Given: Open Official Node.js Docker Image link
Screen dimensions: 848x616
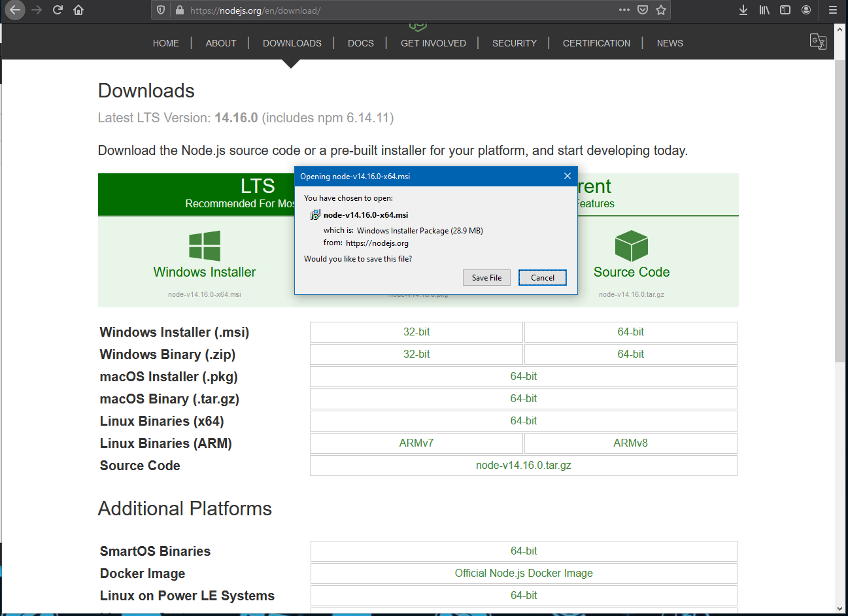Looking at the screenshot, I should [524, 573].
